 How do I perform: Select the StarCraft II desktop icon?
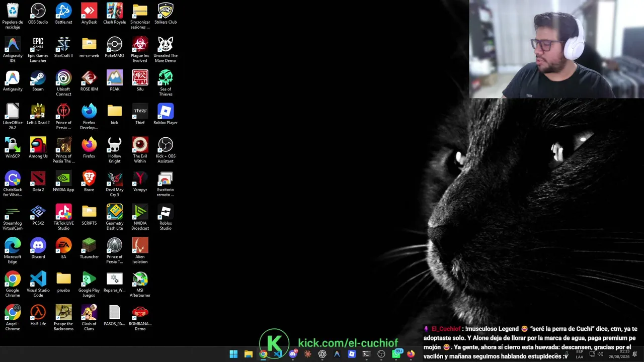(63, 48)
